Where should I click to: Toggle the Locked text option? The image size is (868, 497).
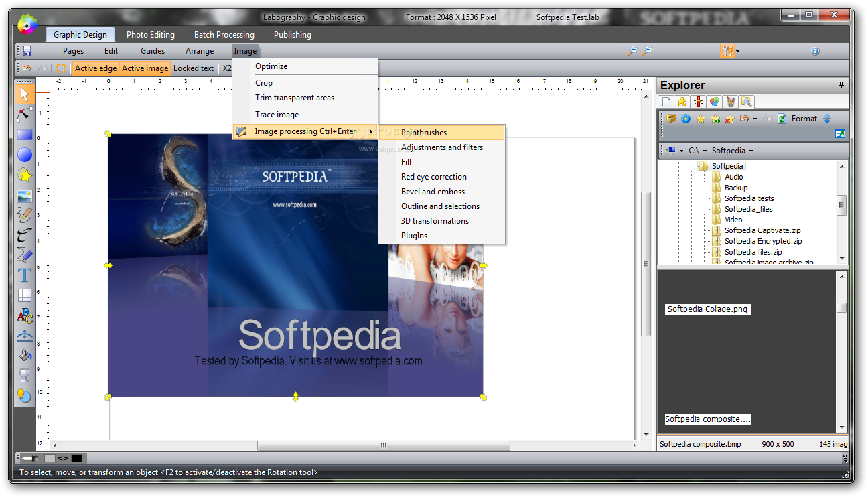click(194, 68)
